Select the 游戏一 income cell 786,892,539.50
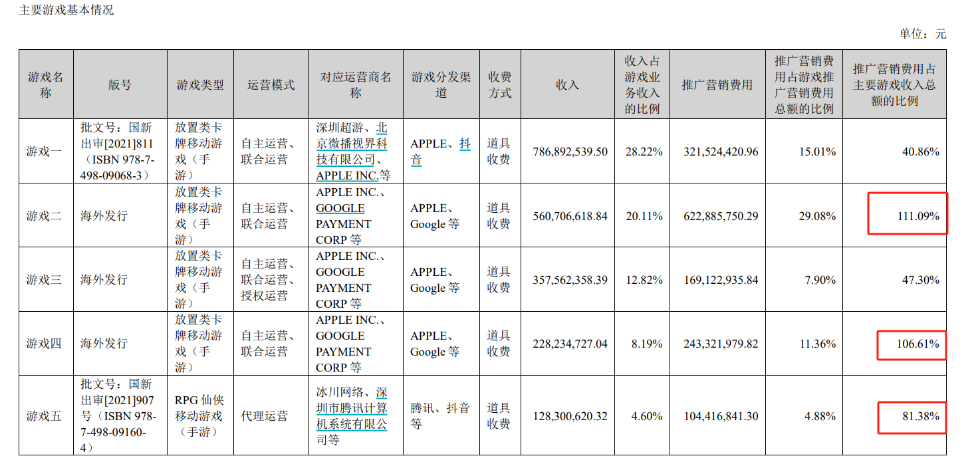980x472 pixels. (x=570, y=152)
